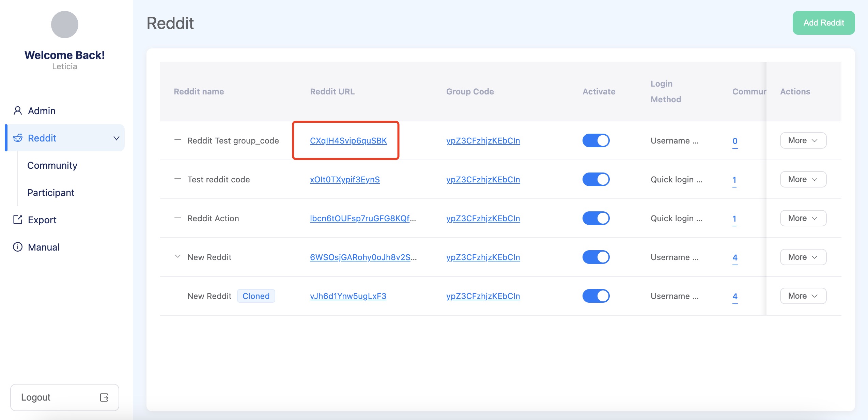The height and width of the screenshot is (420, 868).
Task: Open More dropdown for Test reddit code
Action: (x=803, y=179)
